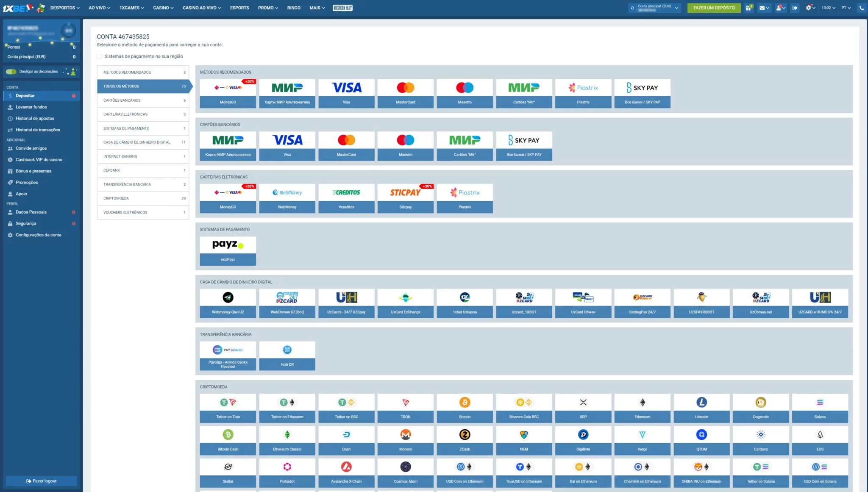Open the Esports link
Viewport: 868px width, 492px height.
pos(239,8)
